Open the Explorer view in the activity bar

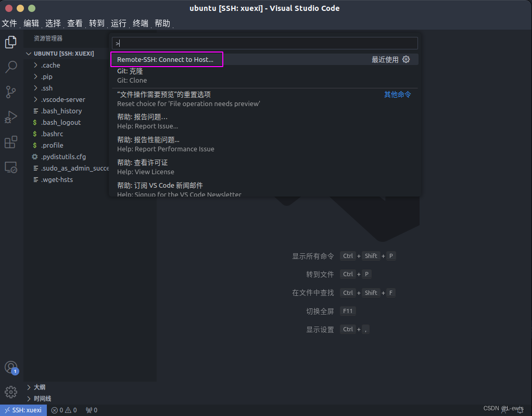10,42
